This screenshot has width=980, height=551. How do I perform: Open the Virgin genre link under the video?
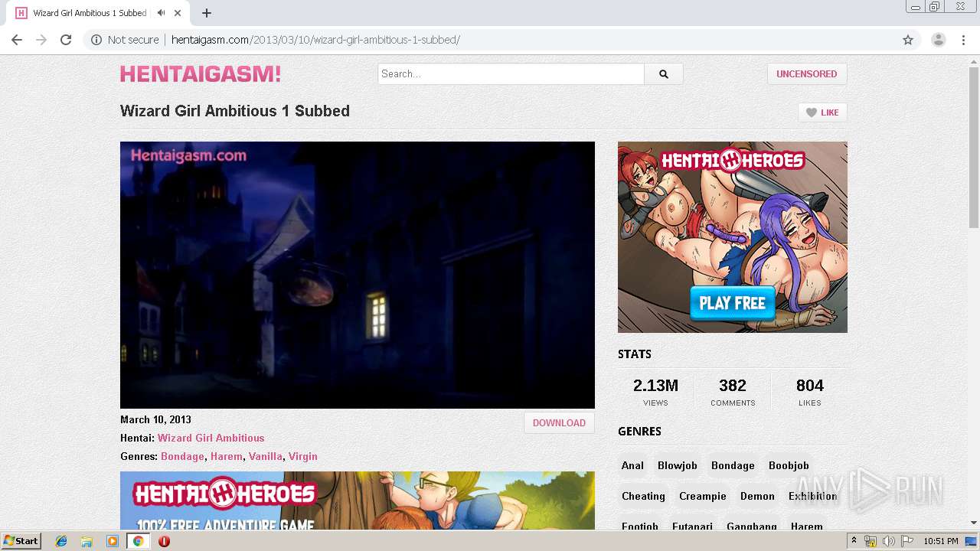[303, 456]
